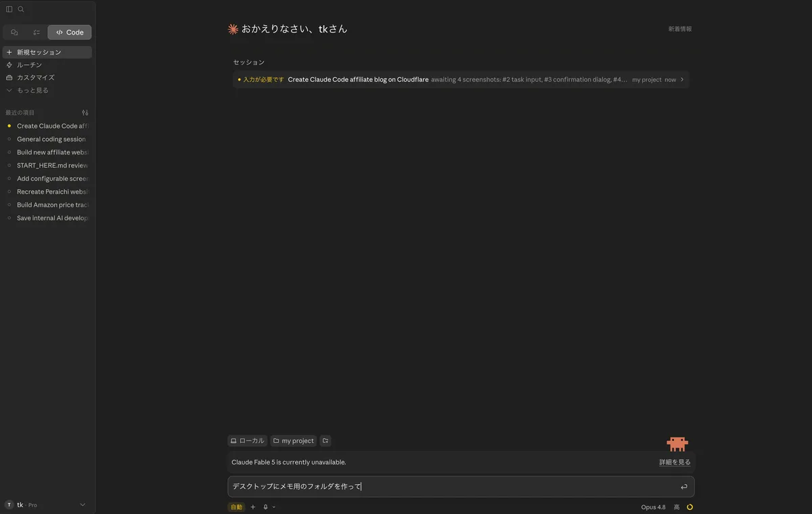Open the 新着情報 link
This screenshot has width=812, height=514.
point(680,29)
